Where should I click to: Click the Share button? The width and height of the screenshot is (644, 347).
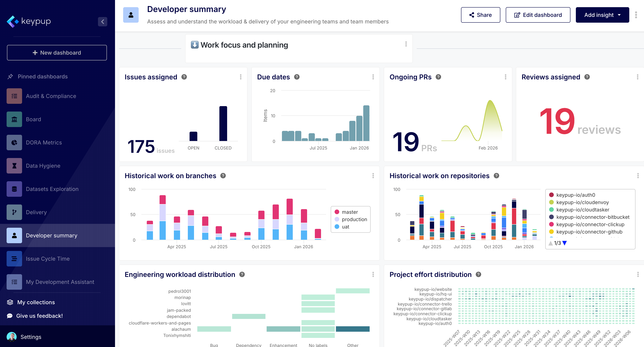click(x=480, y=15)
